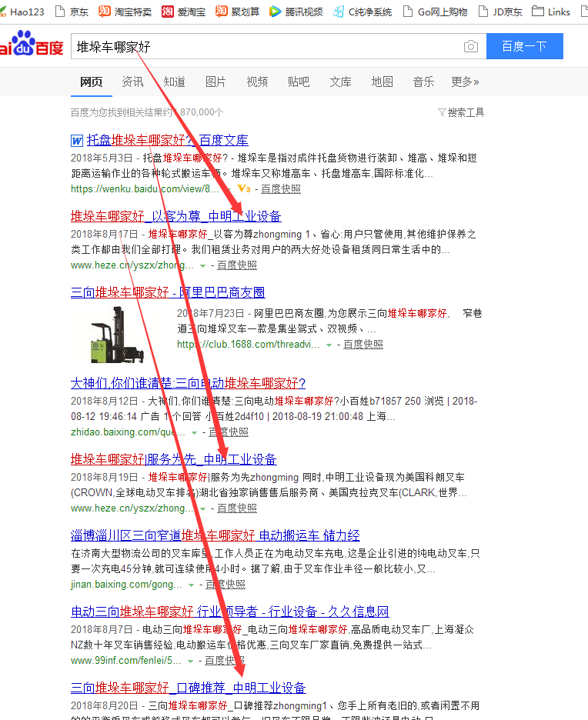Open 搜索工具 filter options
The height and width of the screenshot is (720, 588).
tap(461, 112)
